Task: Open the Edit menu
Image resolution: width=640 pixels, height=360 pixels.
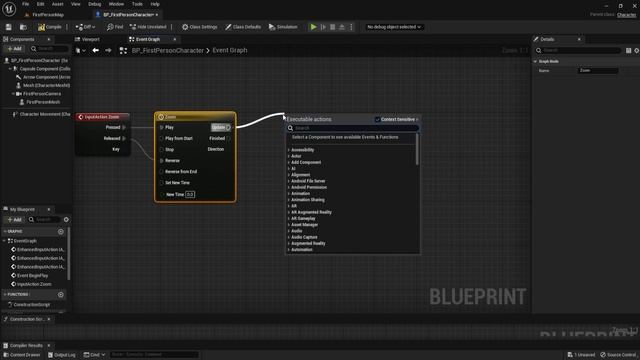Action: (40, 4)
